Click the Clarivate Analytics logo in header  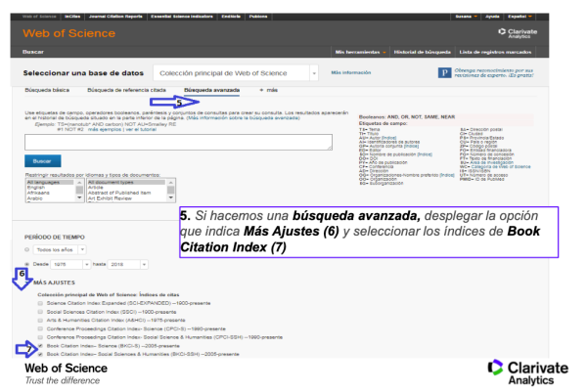point(518,33)
